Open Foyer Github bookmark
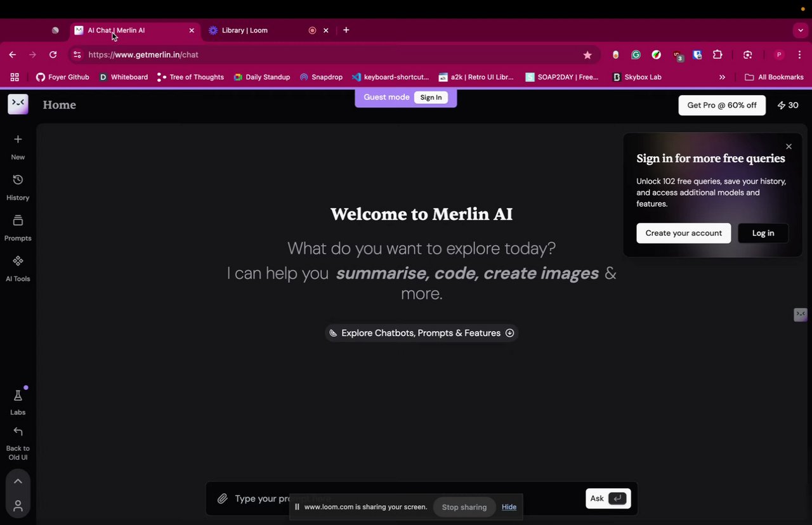Screen dimensions: 812x525 (62, 77)
